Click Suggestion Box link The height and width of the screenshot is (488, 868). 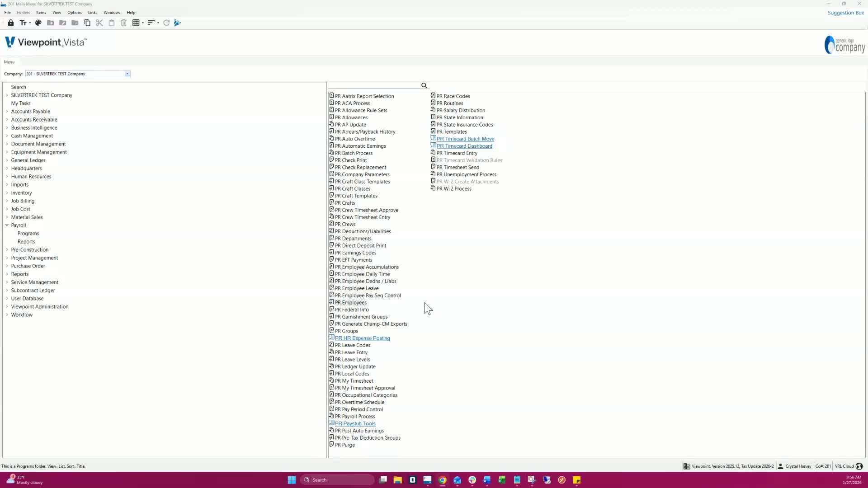pyautogui.click(x=845, y=13)
